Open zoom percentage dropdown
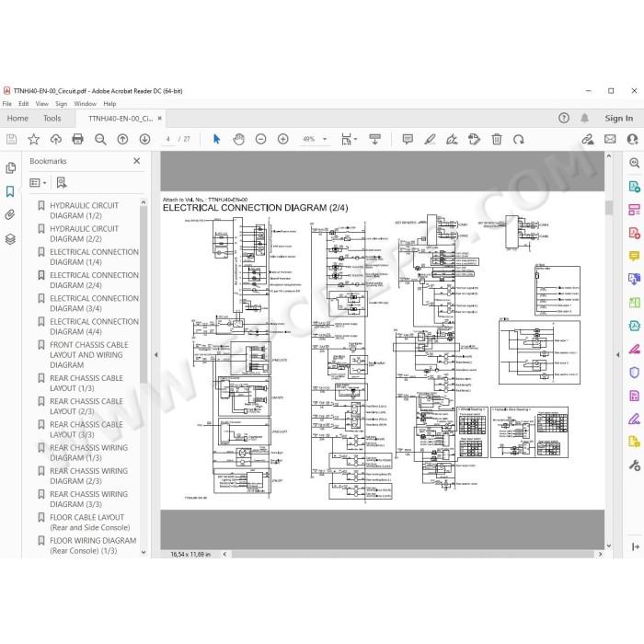Viewport: 644px width, 644px height. 325,139
